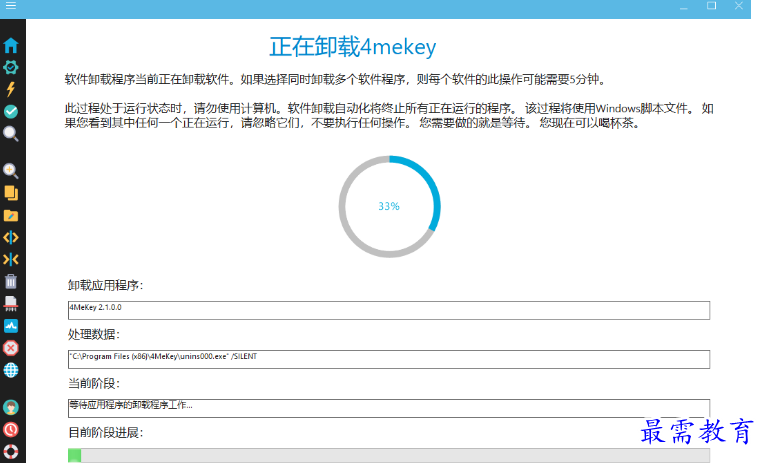Select the lightning bolt icon
The height and width of the screenshot is (463, 762).
11,89
